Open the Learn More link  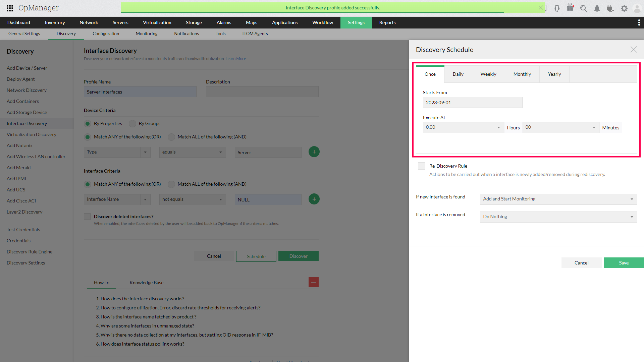(x=235, y=59)
